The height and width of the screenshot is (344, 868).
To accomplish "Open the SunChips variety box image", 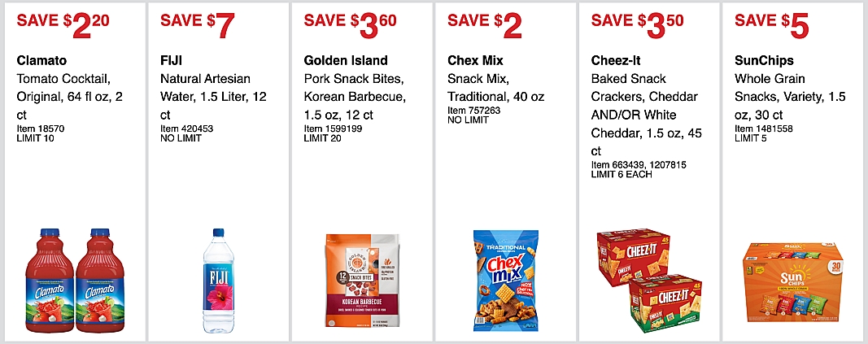I will pos(792,289).
